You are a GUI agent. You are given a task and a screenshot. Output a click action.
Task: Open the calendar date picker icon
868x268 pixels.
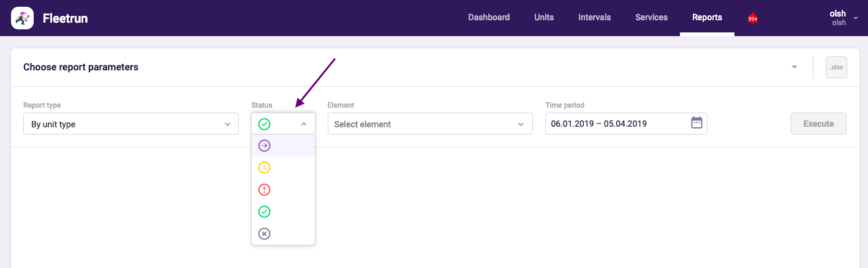pyautogui.click(x=696, y=123)
